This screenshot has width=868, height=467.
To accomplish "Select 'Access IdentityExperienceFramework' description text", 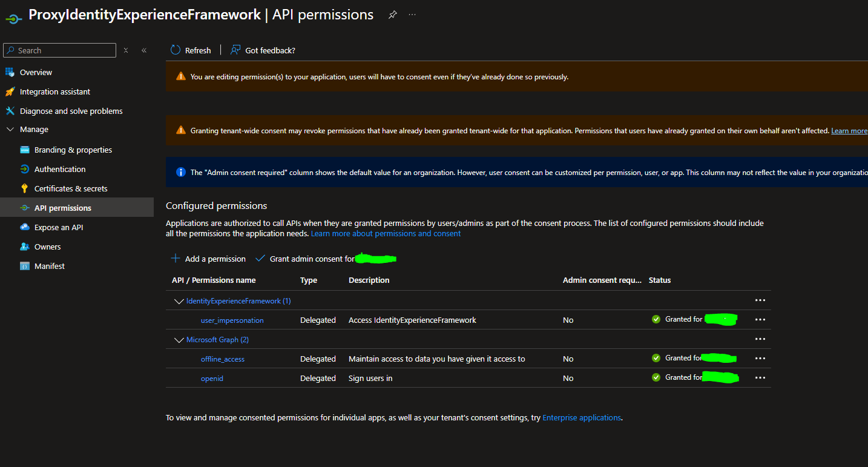I will (x=412, y=320).
